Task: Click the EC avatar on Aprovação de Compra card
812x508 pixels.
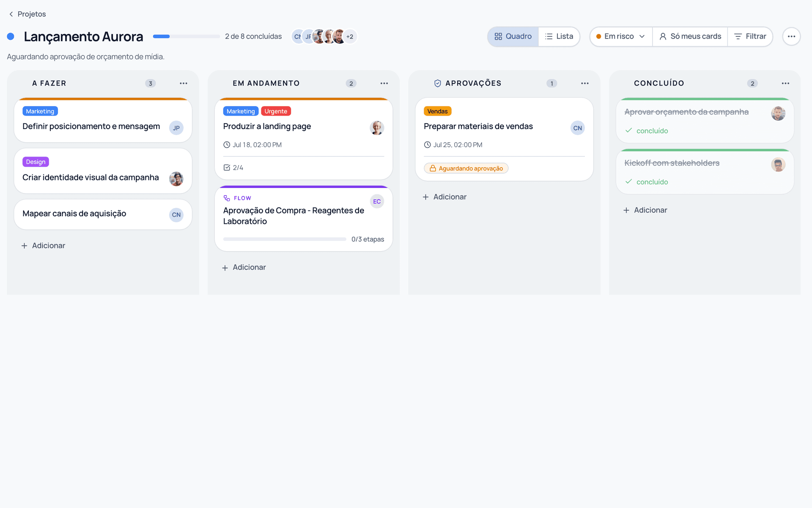Action: click(x=377, y=202)
